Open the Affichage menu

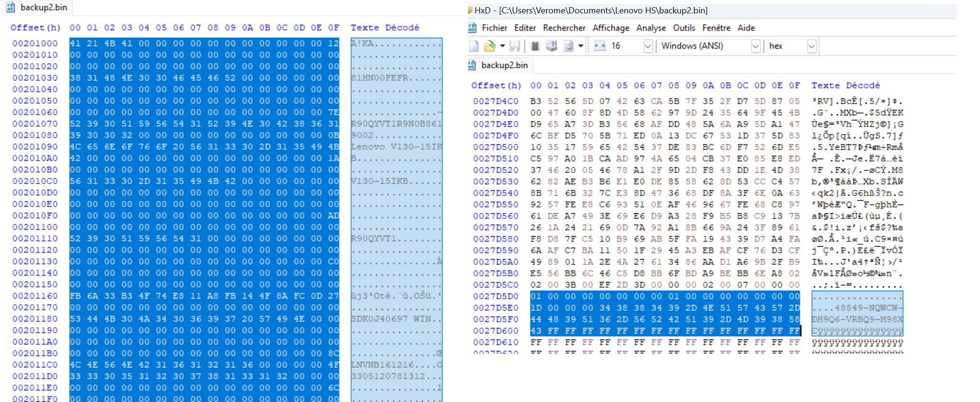click(611, 28)
